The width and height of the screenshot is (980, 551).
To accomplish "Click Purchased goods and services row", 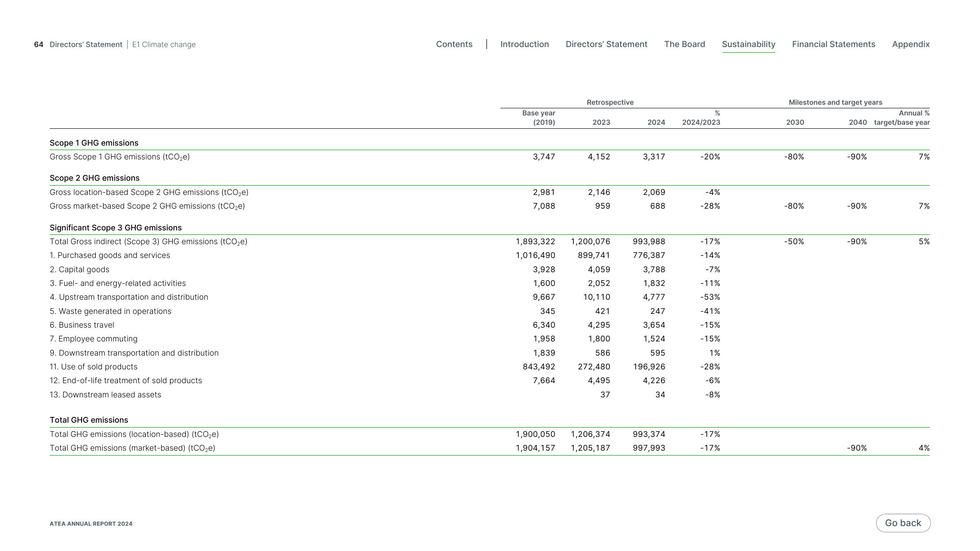I will pos(110,255).
